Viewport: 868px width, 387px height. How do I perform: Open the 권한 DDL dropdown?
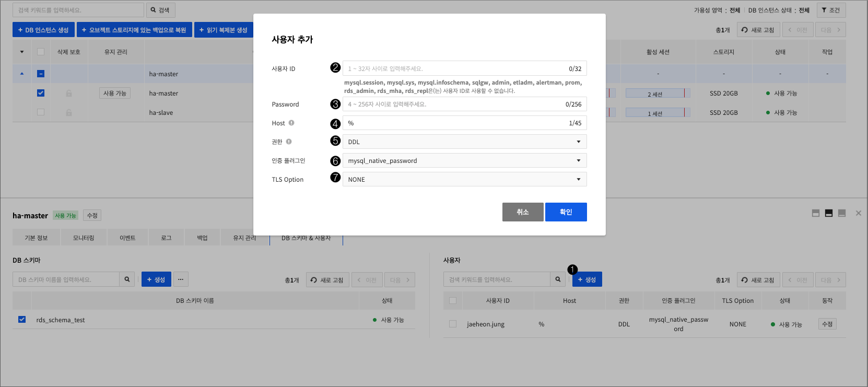point(465,142)
